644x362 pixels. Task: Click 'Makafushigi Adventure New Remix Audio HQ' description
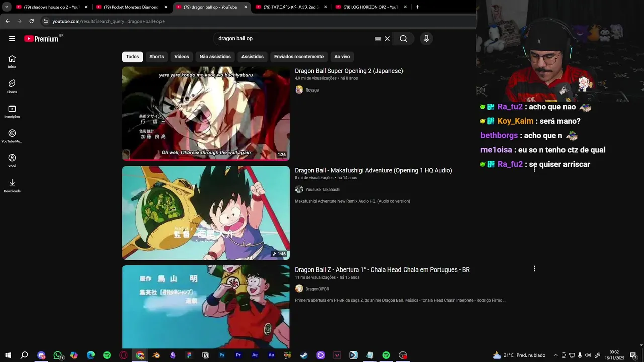[x=352, y=201]
